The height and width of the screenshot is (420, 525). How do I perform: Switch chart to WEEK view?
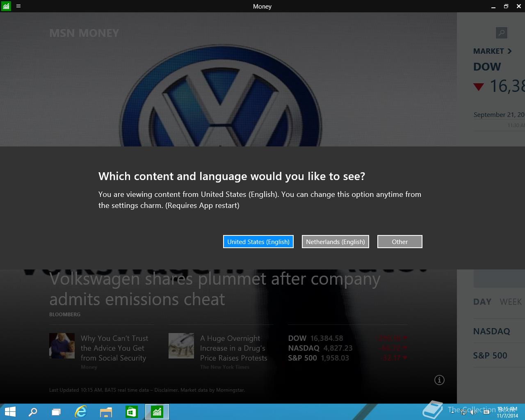[x=511, y=302]
